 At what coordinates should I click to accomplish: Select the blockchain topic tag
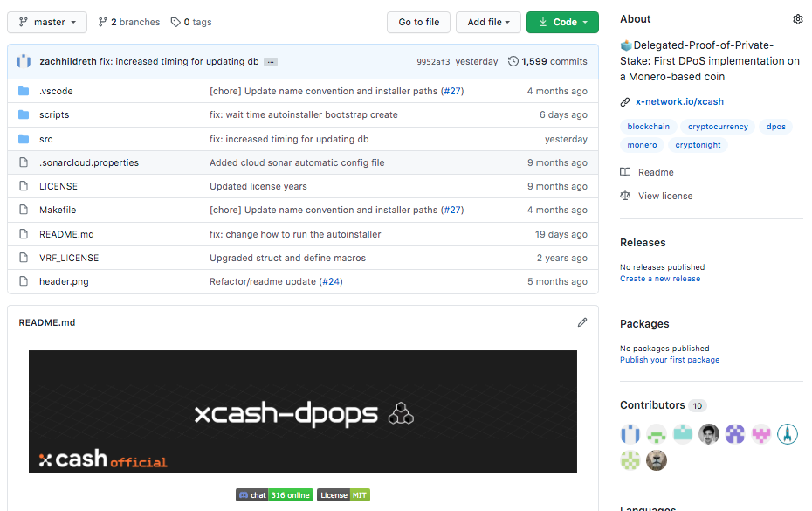[x=649, y=127]
